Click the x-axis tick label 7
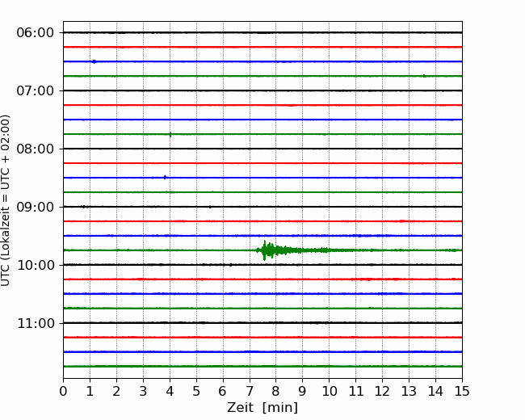Screen dimensions: 525x420 250,391
